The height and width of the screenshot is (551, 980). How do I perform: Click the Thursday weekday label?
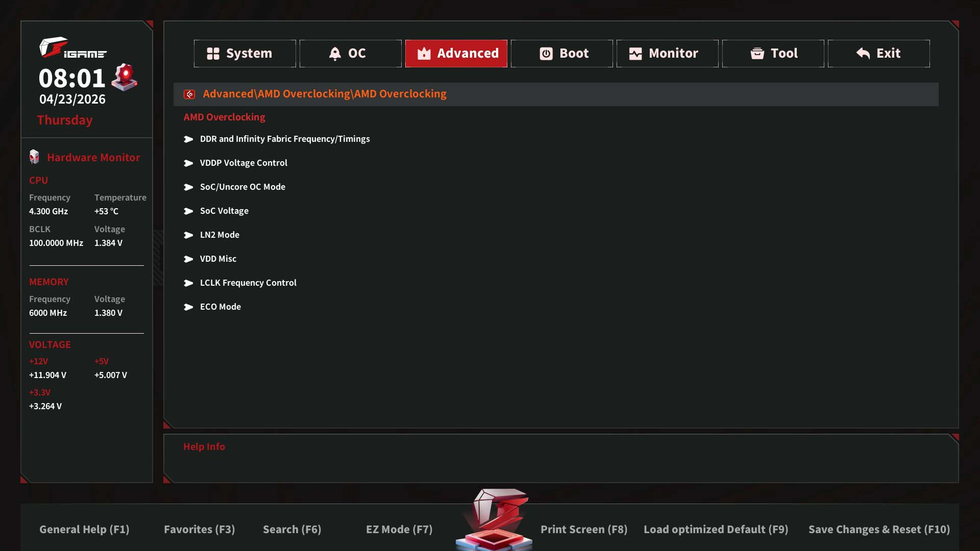(65, 120)
